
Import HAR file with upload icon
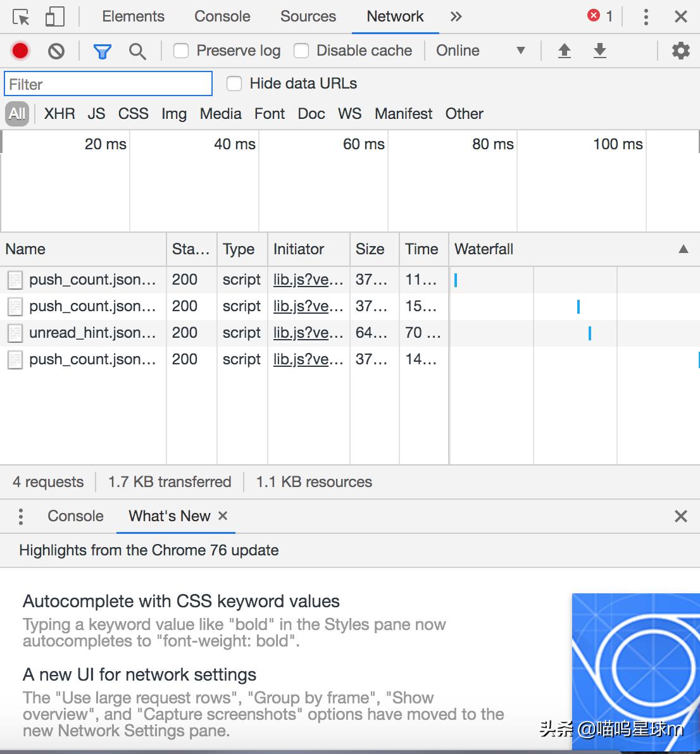coord(565,51)
